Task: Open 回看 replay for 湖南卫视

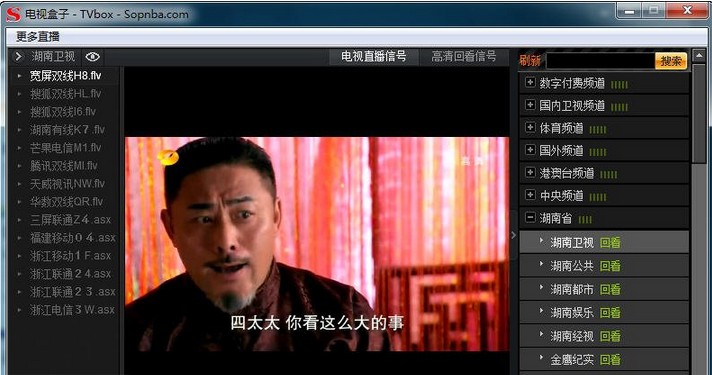Action: pyautogui.click(x=610, y=242)
